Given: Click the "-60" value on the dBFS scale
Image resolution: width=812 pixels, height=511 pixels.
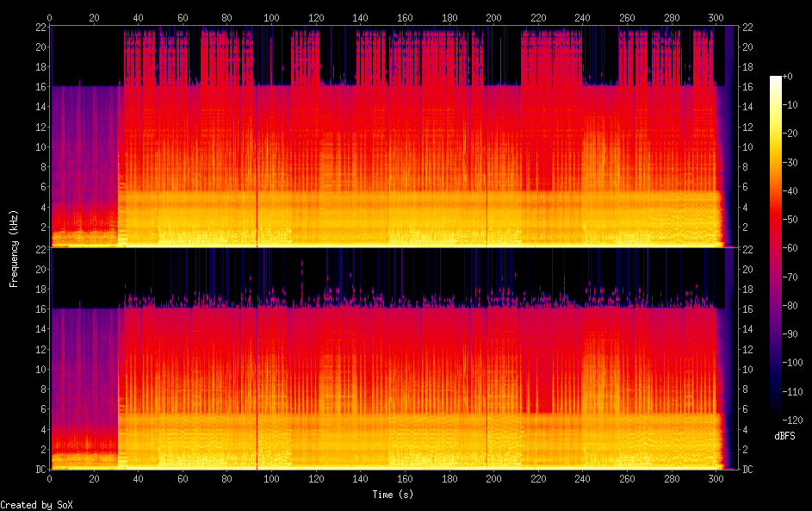Looking at the screenshot, I should click(x=790, y=247).
